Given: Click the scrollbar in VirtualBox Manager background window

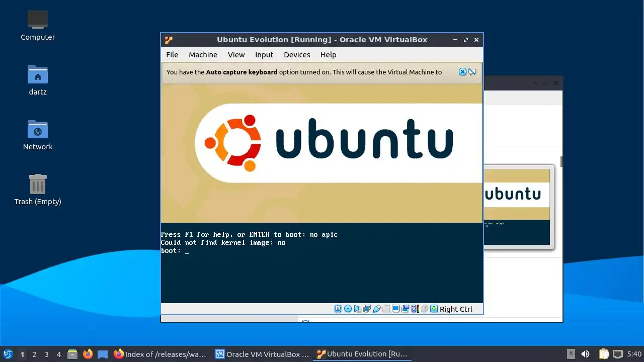Looking at the screenshot, I should 561,162.
